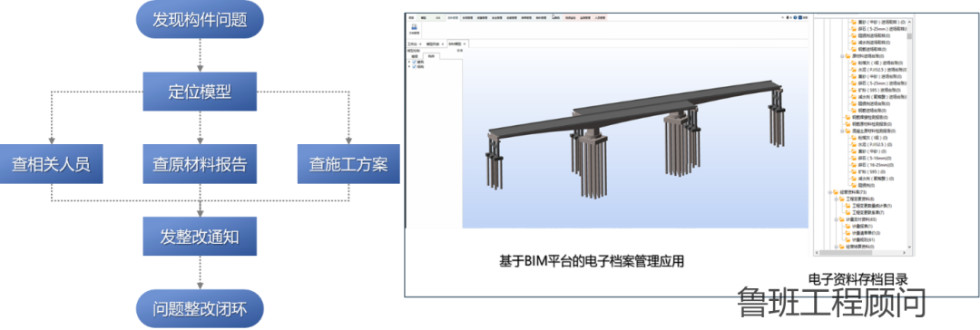Click folder icon of 矿粉(S95)进场台账
980x330 pixels.
pos(854,90)
